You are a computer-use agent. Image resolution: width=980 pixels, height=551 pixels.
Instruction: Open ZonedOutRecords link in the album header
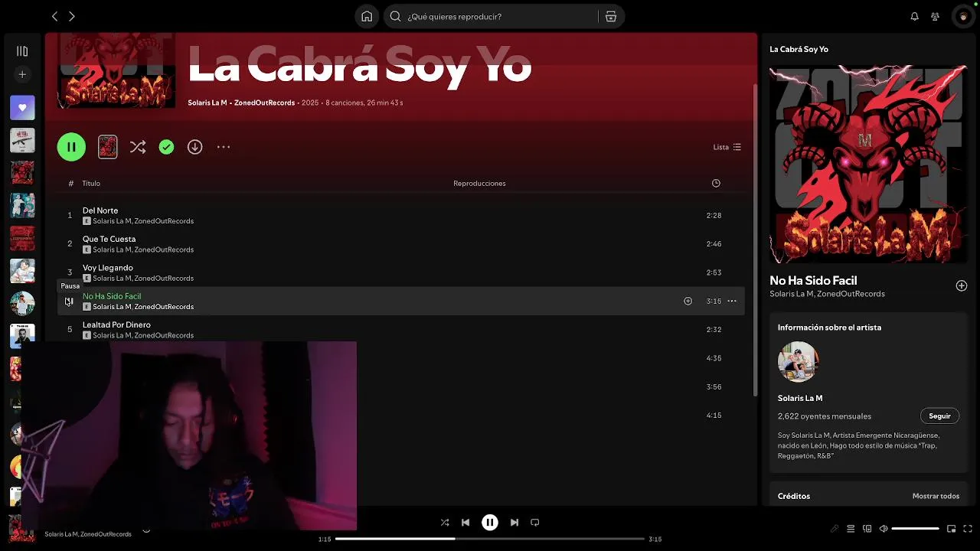(264, 103)
